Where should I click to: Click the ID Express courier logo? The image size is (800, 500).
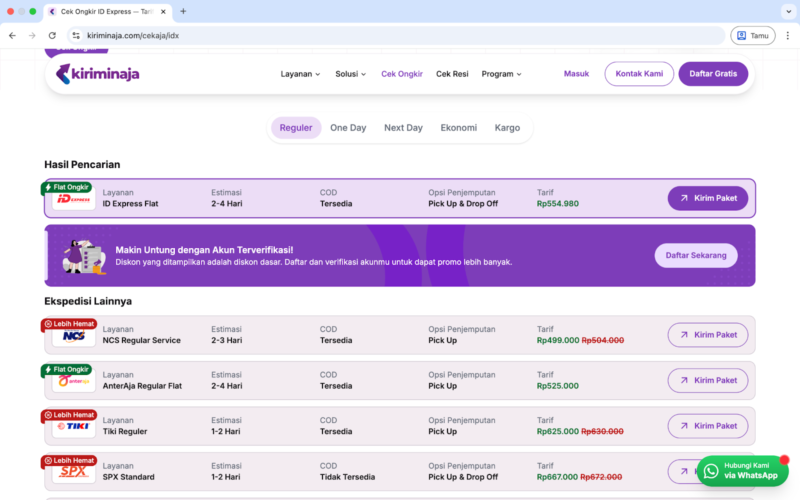pyautogui.click(x=73, y=199)
